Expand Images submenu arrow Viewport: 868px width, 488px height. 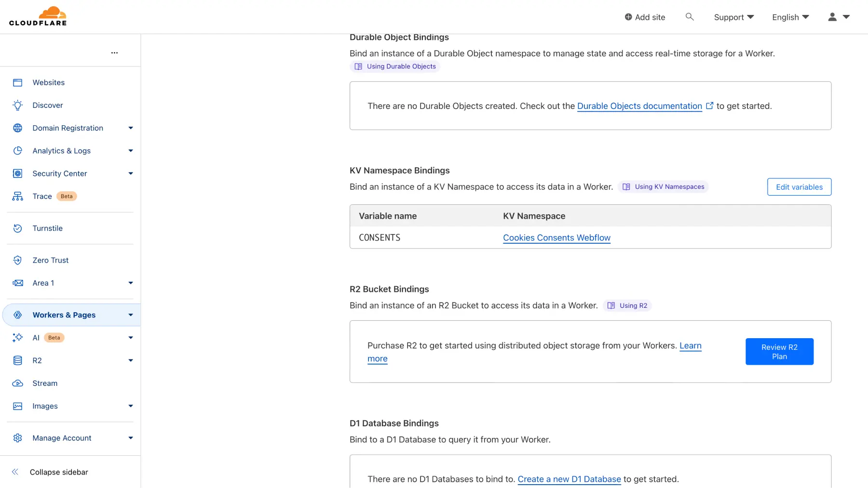pos(131,406)
